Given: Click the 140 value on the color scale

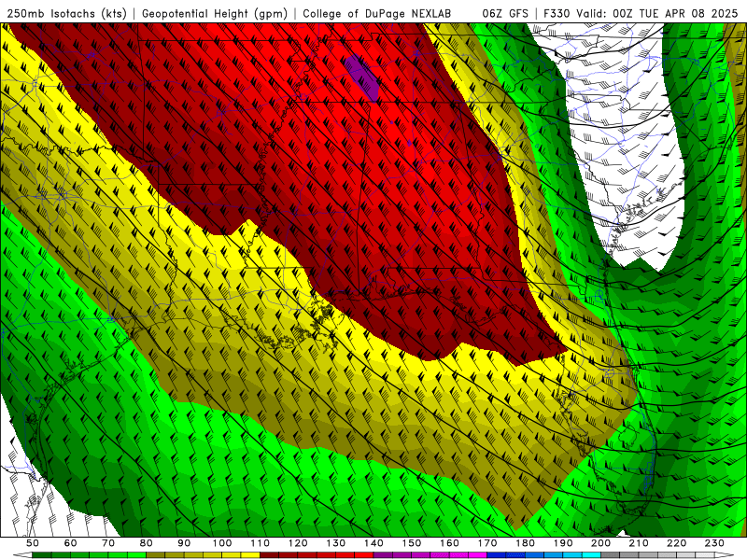Looking at the screenshot, I should click(373, 543).
